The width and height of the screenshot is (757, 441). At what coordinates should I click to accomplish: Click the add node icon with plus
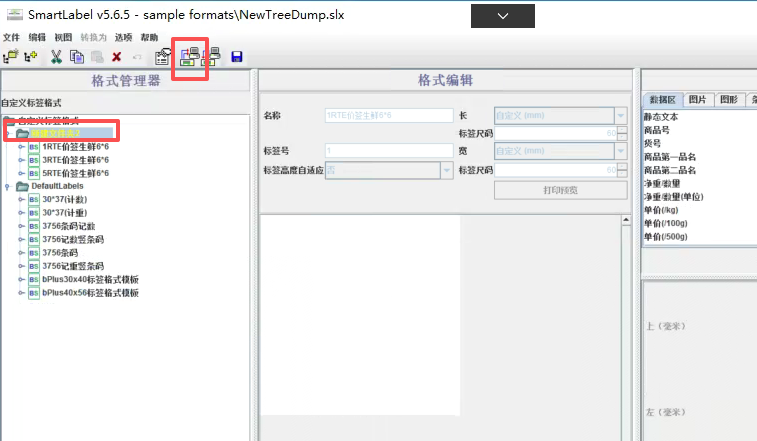[30, 57]
